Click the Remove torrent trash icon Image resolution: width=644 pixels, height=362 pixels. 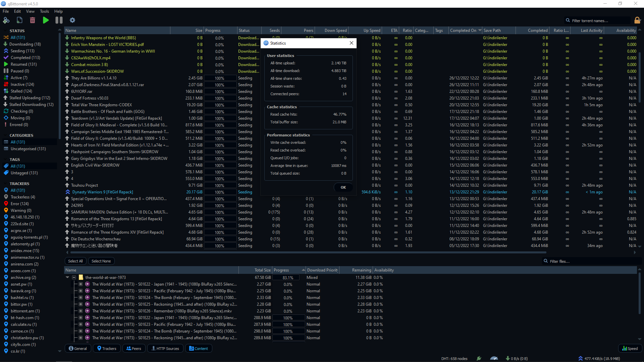point(33,20)
